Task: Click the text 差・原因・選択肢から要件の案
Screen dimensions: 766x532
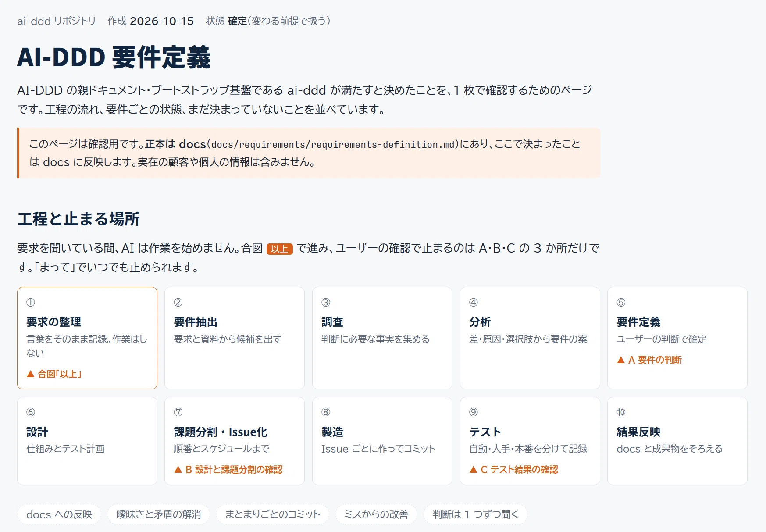Action: tap(528, 339)
